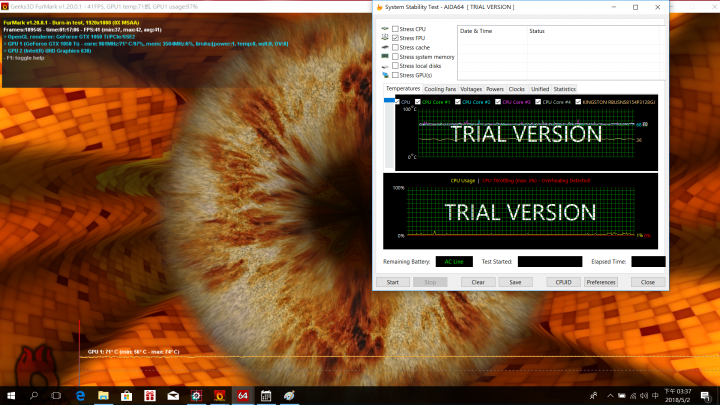Launch Microsoft Edge from taskbar
This screenshot has width=720, height=405.
[80, 395]
